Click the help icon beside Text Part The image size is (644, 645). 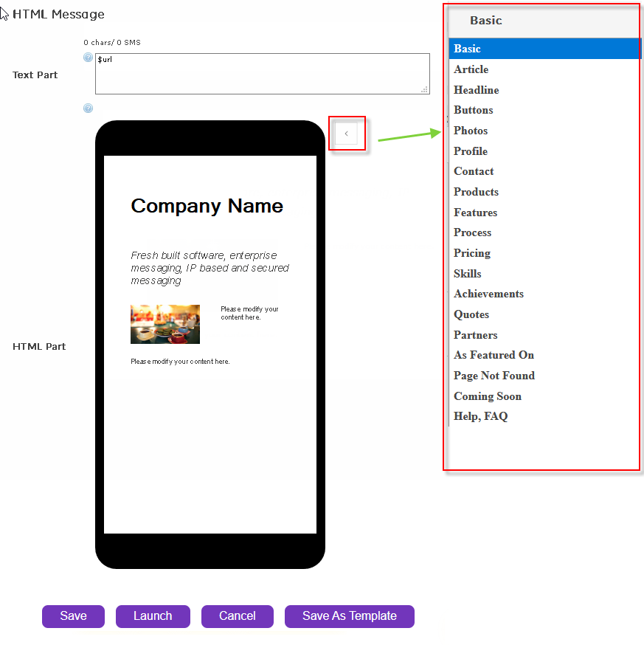coord(89,58)
